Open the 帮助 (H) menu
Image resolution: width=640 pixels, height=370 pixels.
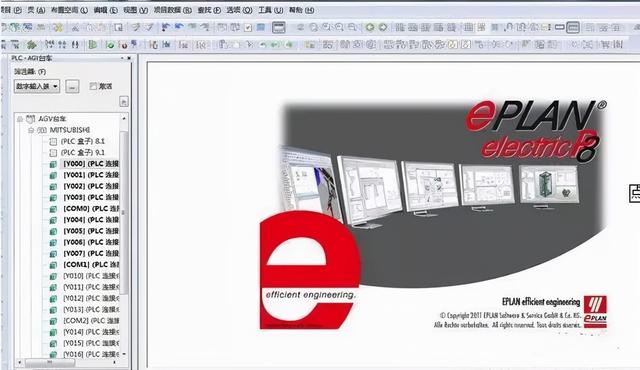click(302, 10)
